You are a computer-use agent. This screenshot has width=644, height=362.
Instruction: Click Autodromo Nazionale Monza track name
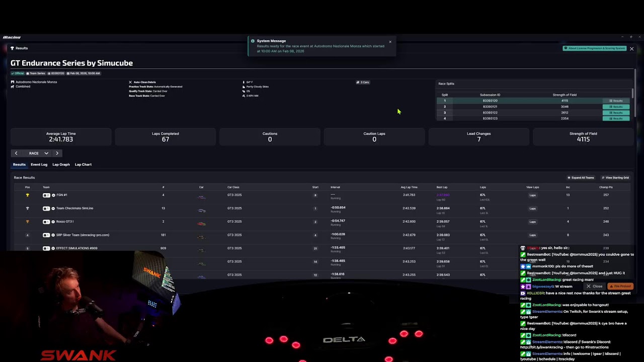(36, 82)
